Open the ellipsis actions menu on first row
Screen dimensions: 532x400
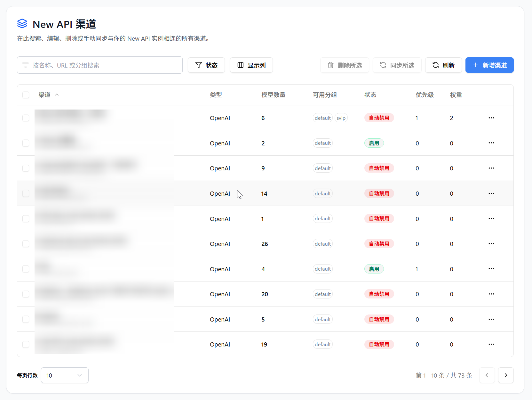click(491, 118)
